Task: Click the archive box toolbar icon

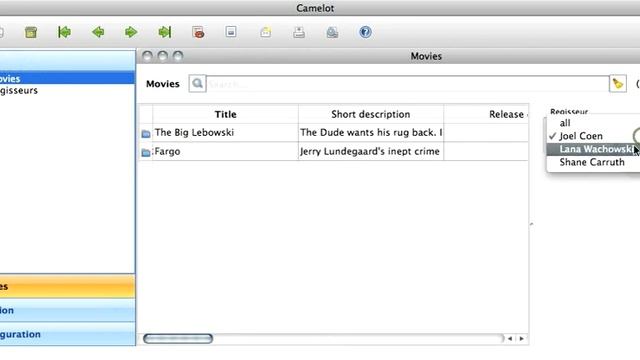Action: coord(31,32)
